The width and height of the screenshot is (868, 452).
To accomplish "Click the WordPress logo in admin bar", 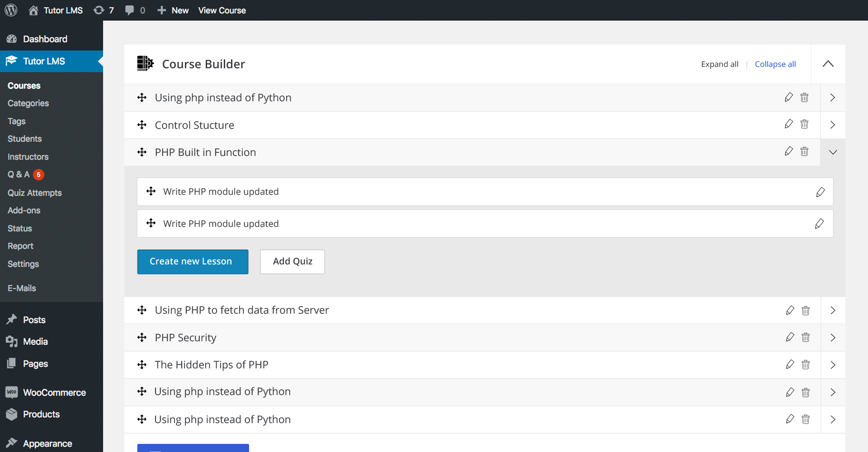I will [11, 10].
